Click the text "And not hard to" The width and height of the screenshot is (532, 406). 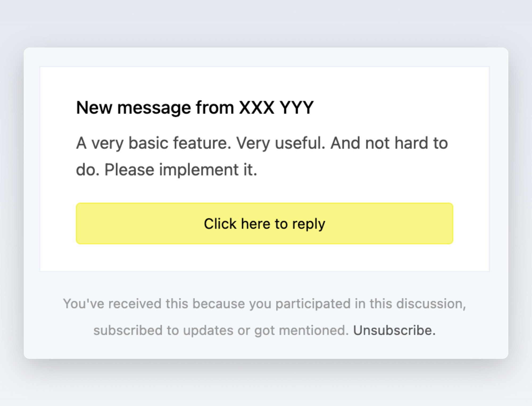[389, 143]
